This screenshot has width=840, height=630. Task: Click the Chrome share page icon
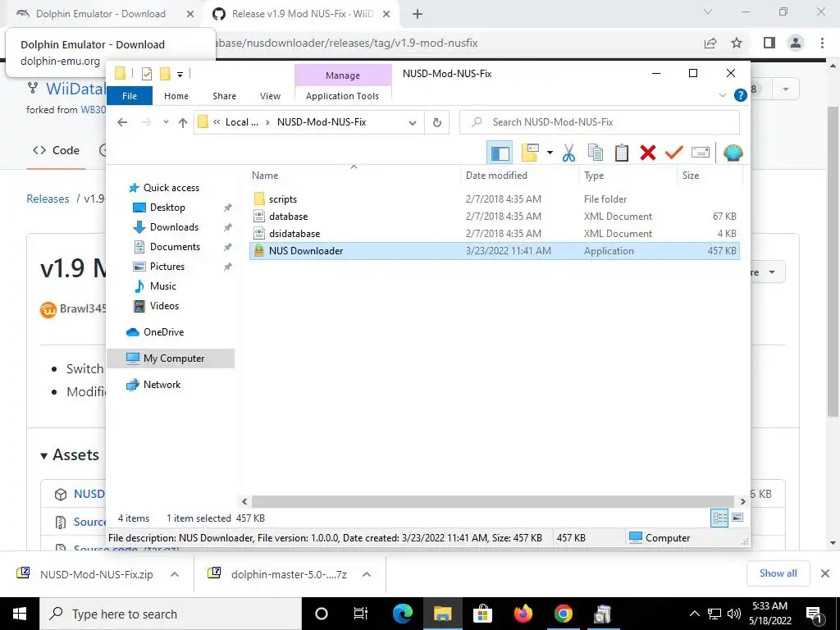point(710,43)
